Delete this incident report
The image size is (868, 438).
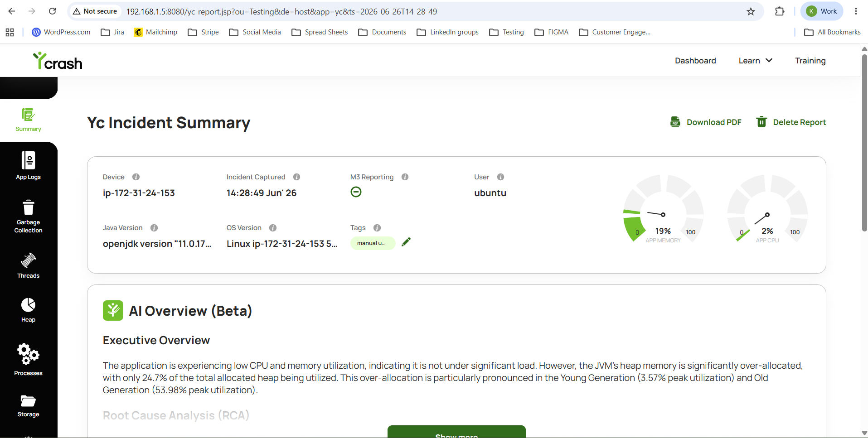click(x=791, y=122)
